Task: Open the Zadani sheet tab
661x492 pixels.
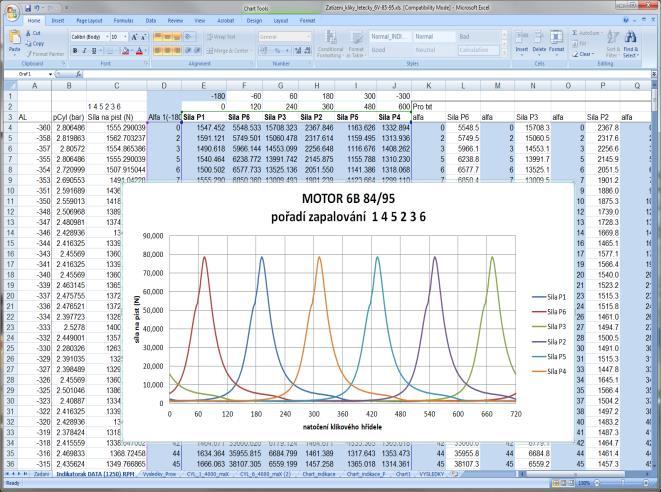Action: [x=41, y=474]
